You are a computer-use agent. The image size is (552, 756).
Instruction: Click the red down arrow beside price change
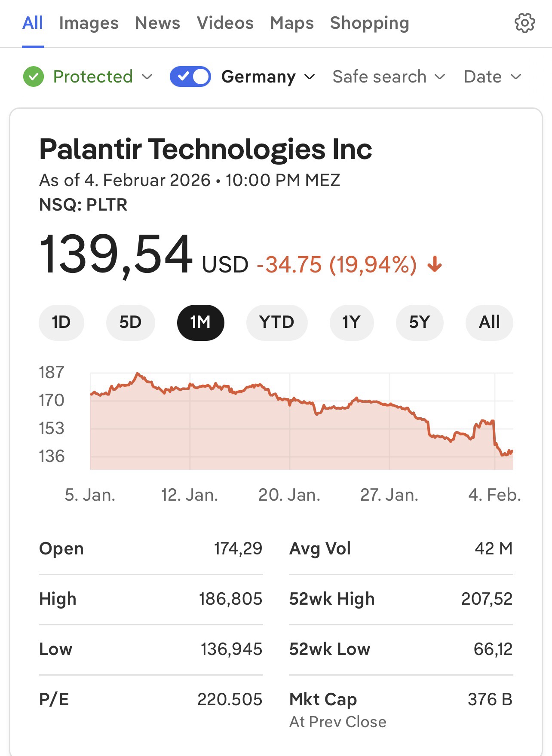coord(435,264)
